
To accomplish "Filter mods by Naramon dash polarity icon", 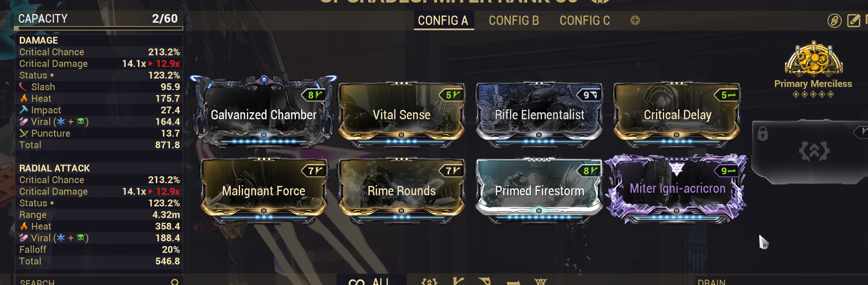I will click(x=513, y=281).
